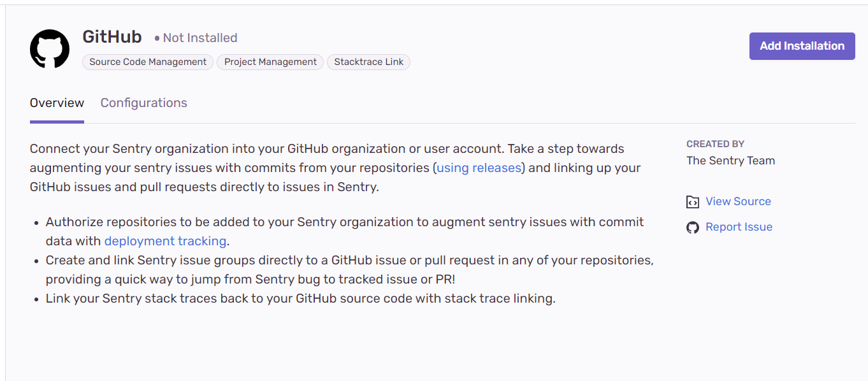868x381 pixels.
Task: Select the Stacktrace Link tag
Action: click(x=368, y=62)
